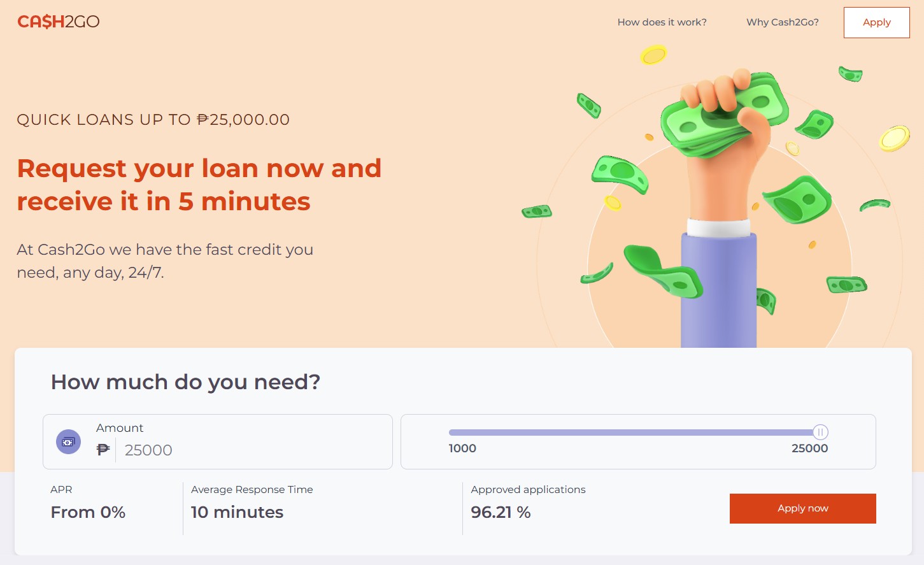The height and width of the screenshot is (565, 924).
Task: Open the 'How does it work?' navigation item
Action: (662, 22)
